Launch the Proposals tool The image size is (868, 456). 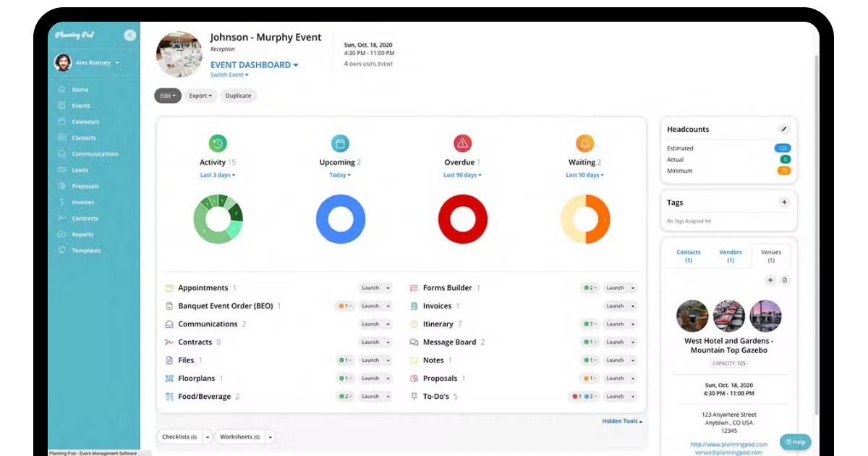[616, 379]
